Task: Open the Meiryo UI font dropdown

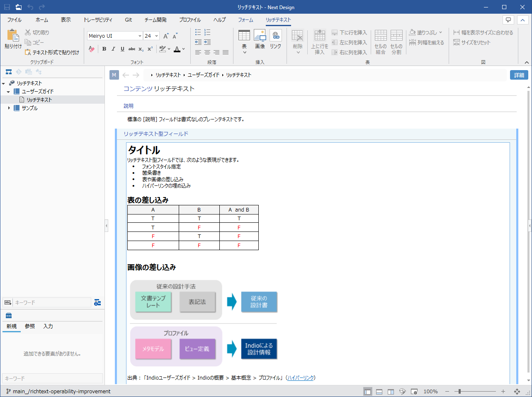Action: click(x=140, y=36)
